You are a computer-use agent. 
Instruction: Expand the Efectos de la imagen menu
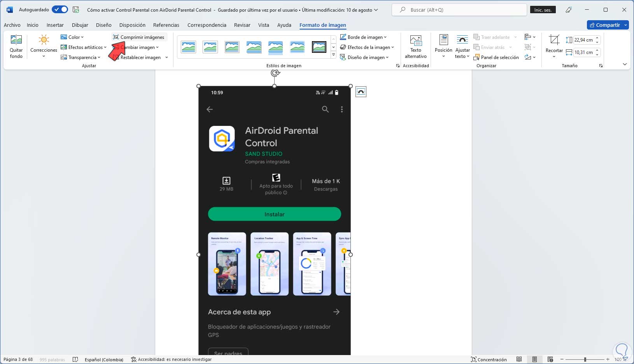point(367,47)
